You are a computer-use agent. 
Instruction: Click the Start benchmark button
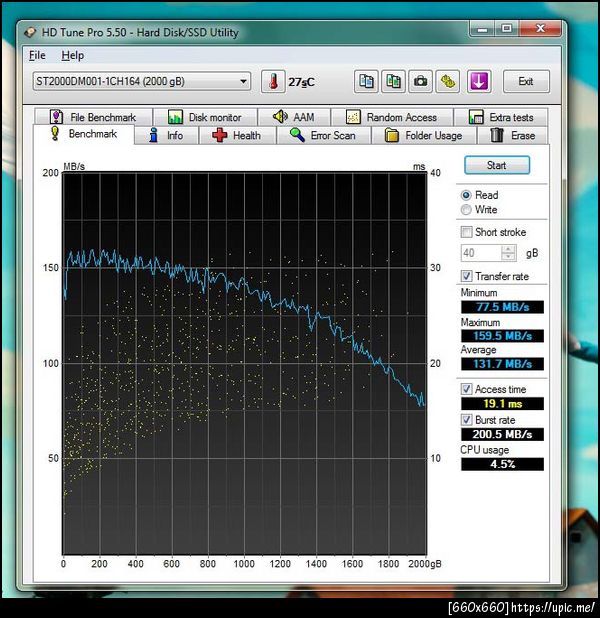(497, 165)
